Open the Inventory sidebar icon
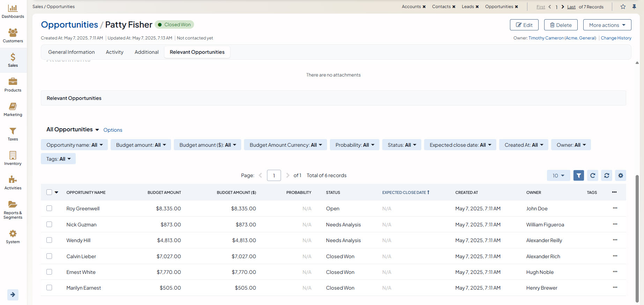644x305 pixels. 13,158
